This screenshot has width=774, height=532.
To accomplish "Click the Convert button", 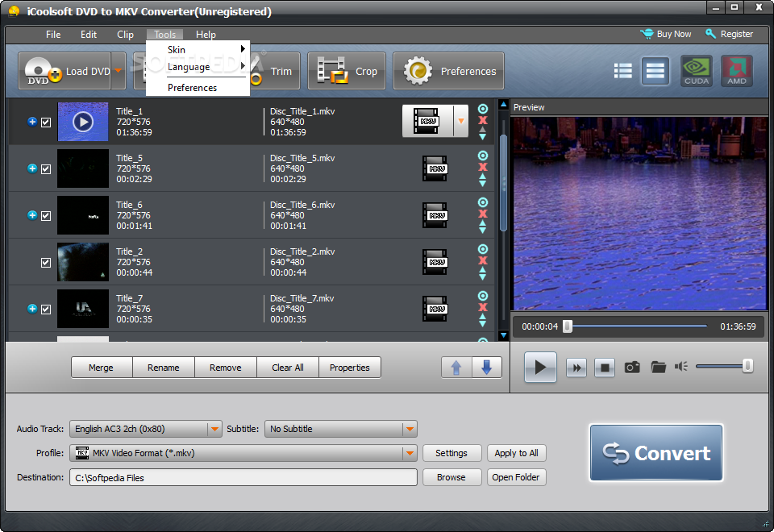I will point(656,452).
